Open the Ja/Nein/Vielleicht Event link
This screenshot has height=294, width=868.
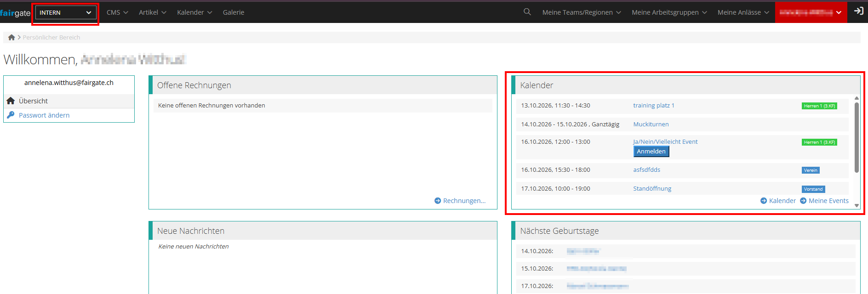[665, 141]
